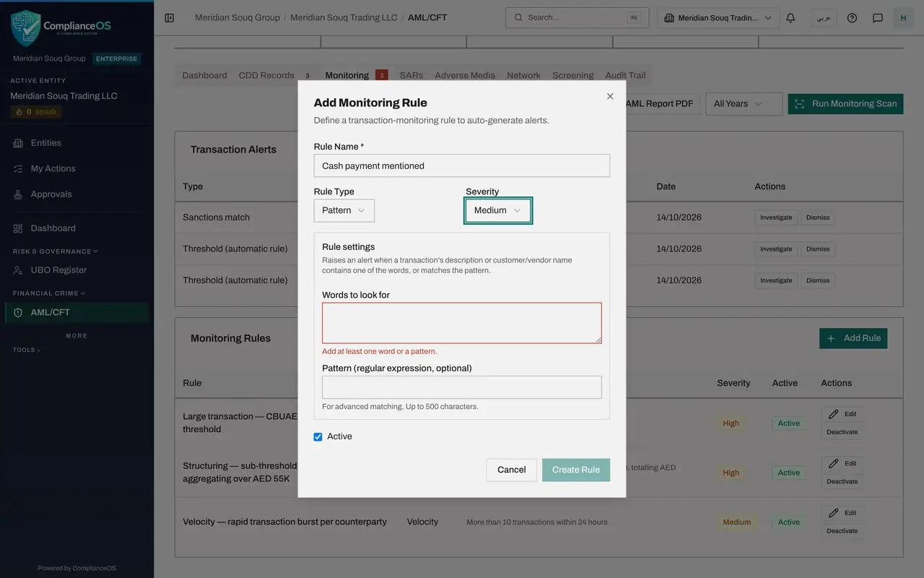
Task: Toggle the sidebar collapse icon
Action: [x=170, y=17]
